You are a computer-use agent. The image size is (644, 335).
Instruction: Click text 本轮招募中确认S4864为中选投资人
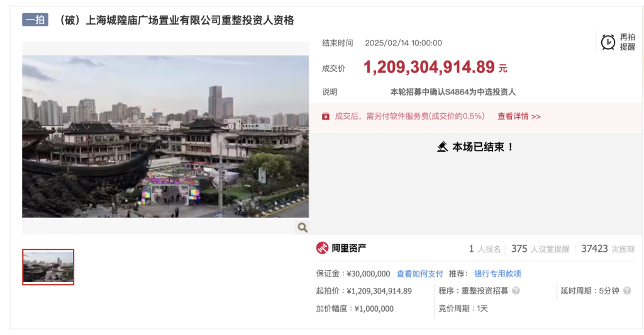coord(453,92)
